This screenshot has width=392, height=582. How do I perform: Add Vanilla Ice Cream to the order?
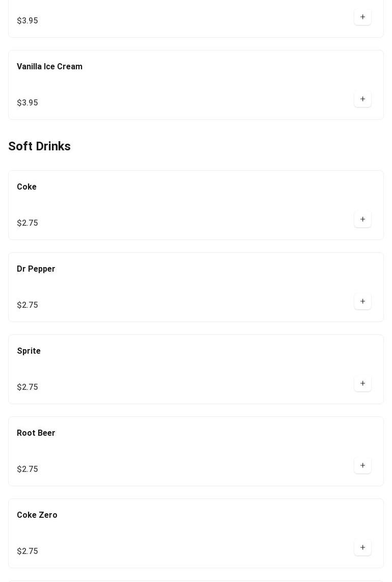pos(362,99)
